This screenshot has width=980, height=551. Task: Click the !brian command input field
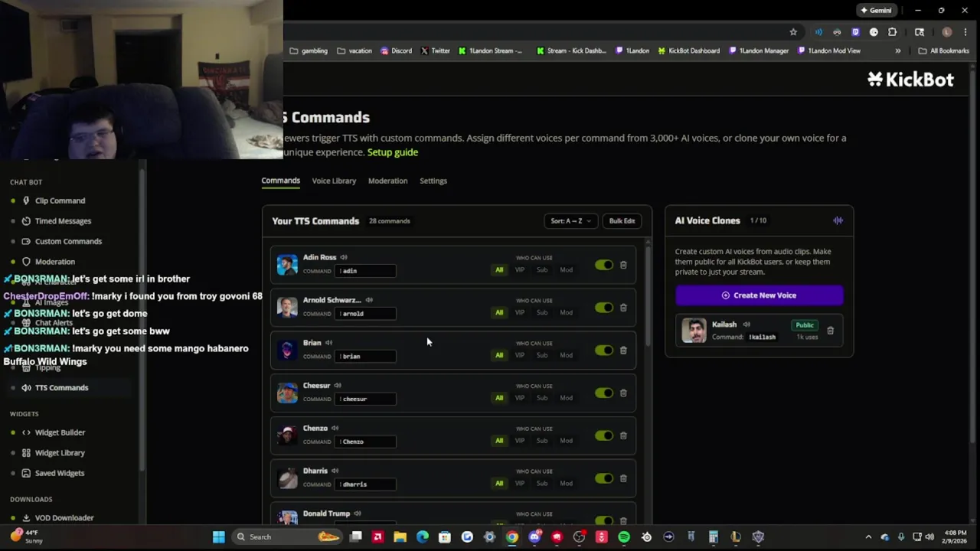[365, 356]
